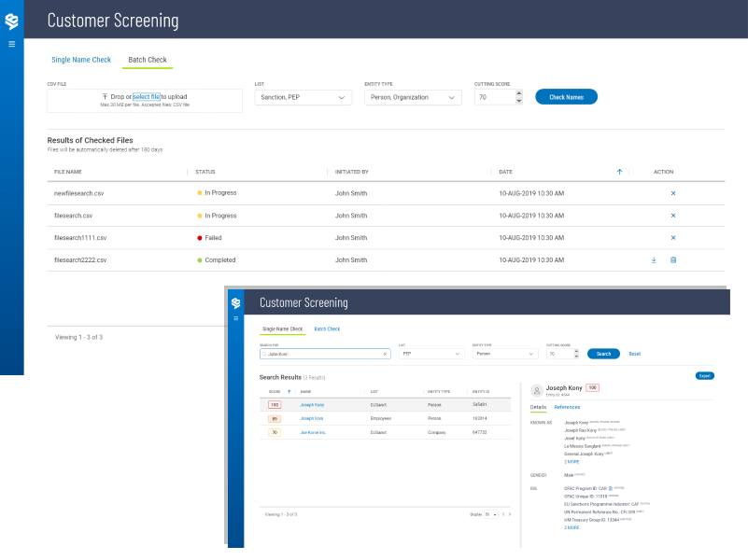The image size is (748, 560).
Task: Cancel the newfilesearch.csv check with X icon
Action: click(x=673, y=193)
